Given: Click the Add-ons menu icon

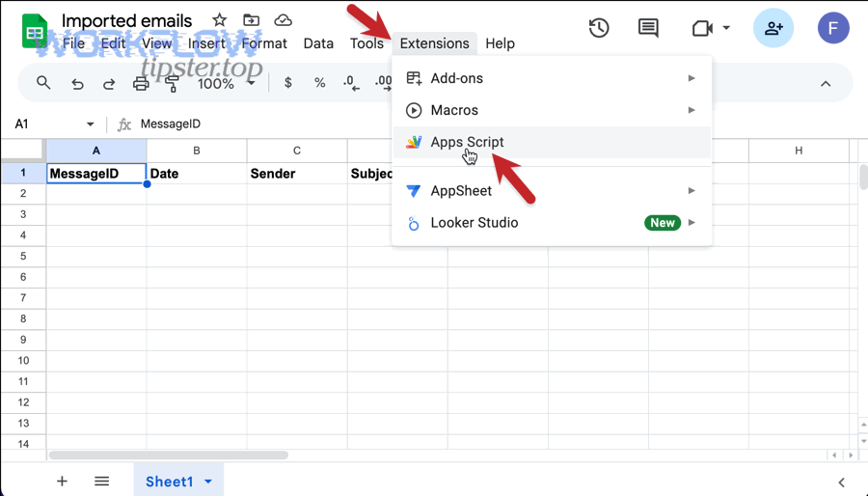Looking at the screenshot, I should (414, 78).
